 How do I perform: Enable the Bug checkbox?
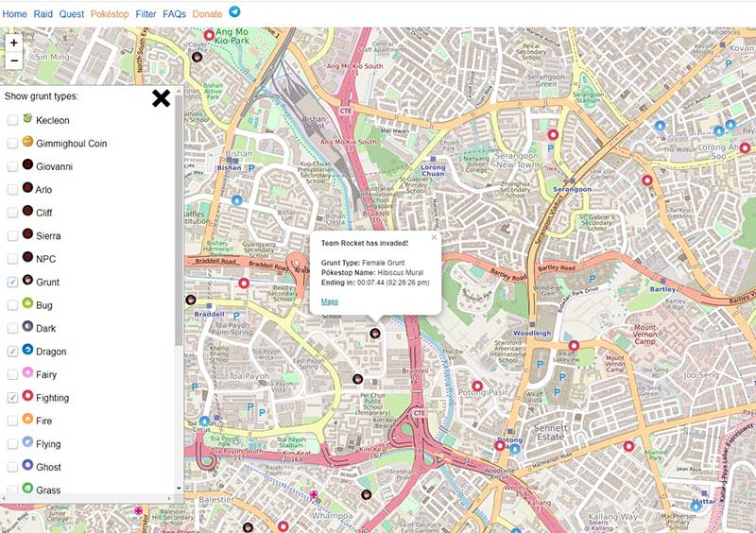tap(12, 305)
